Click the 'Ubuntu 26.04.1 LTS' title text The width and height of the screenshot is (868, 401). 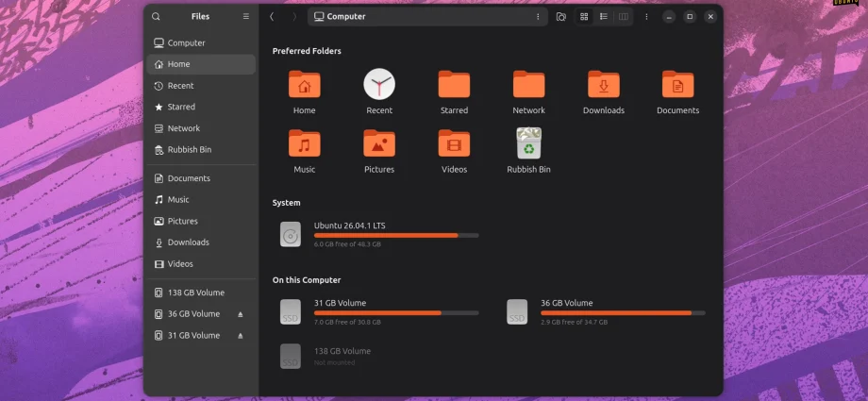click(350, 226)
